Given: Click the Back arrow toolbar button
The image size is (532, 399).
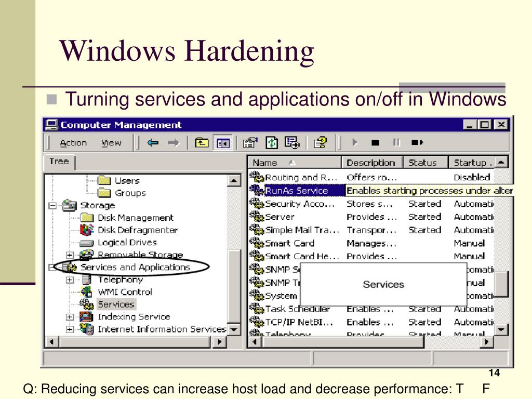Looking at the screenshot, I should click(x=153, y=143).
